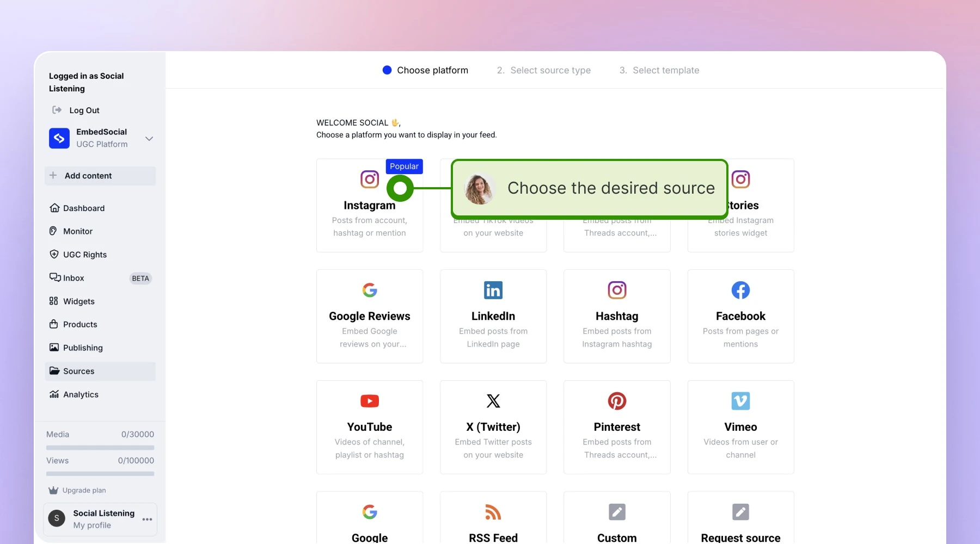The width and height of the screenshot is (980, 544).
Task: Click the UGC Rights shield icon
Action: [54, 254]
